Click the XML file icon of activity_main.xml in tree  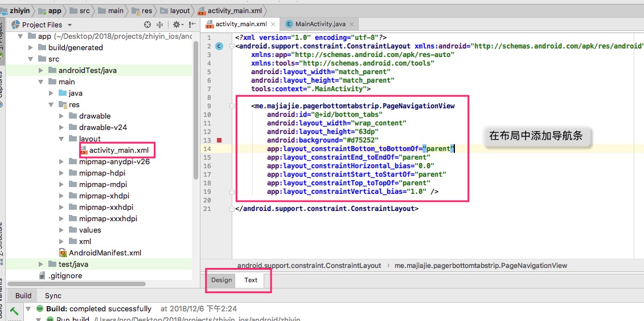pos(84,150)
